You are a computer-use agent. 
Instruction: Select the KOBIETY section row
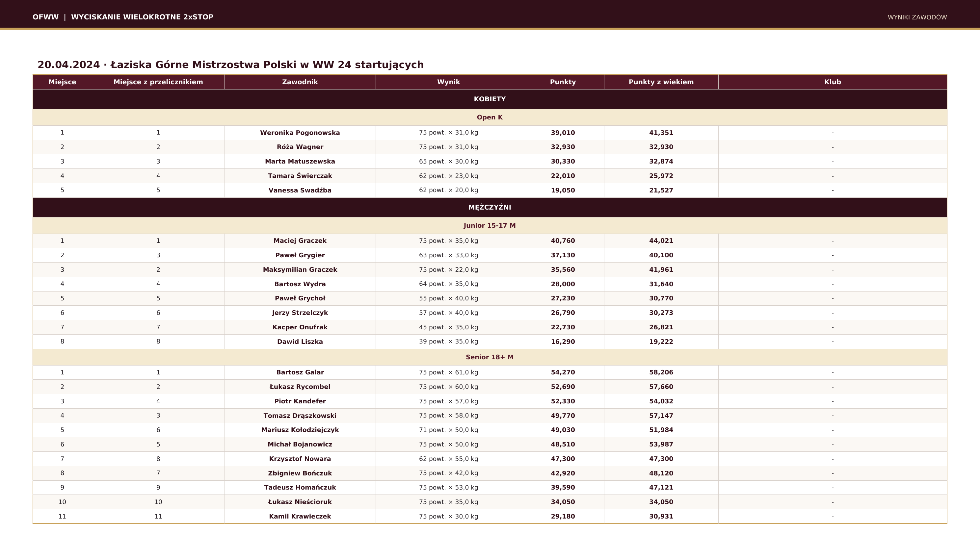(490, 99)
